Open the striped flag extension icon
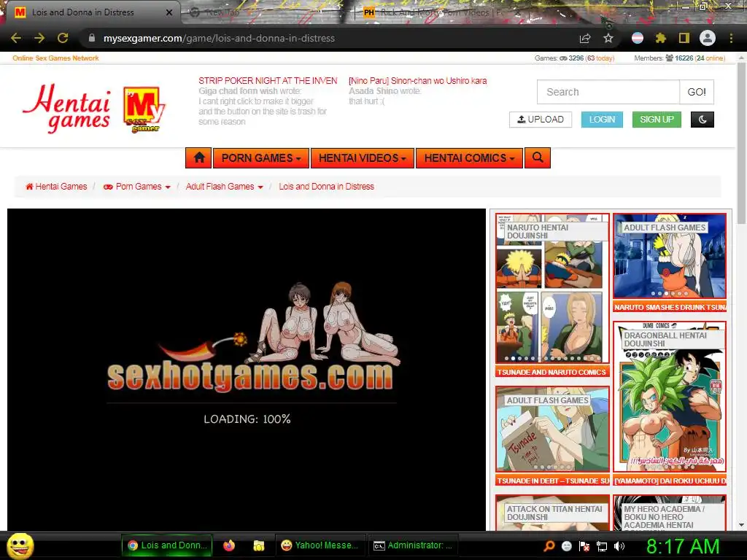This screenshot has height=560, width=747. coord(638,38)
